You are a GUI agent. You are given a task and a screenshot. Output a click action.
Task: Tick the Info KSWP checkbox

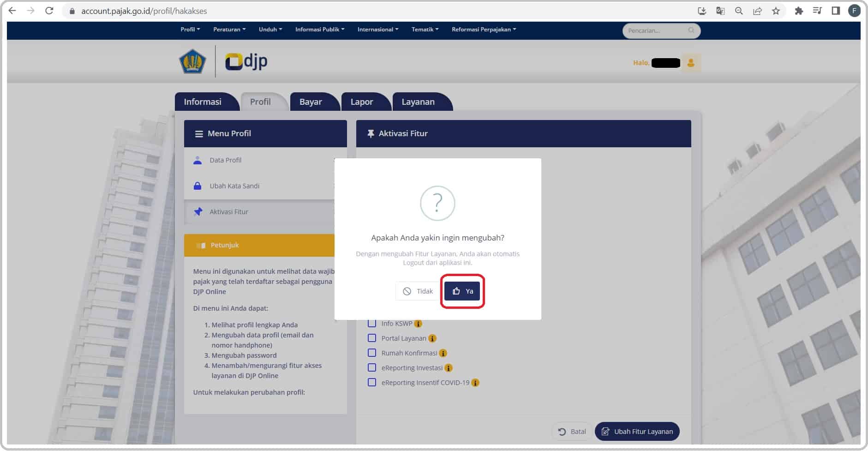pos(372,323)
